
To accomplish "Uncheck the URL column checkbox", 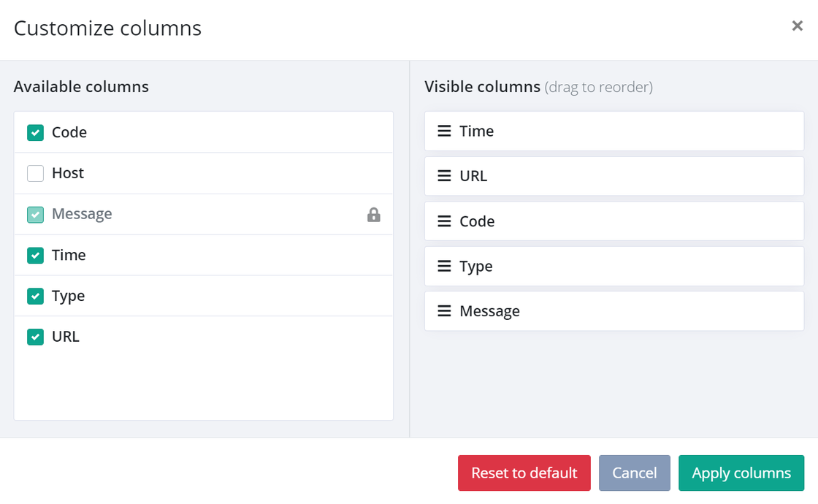I will (36, 337).
